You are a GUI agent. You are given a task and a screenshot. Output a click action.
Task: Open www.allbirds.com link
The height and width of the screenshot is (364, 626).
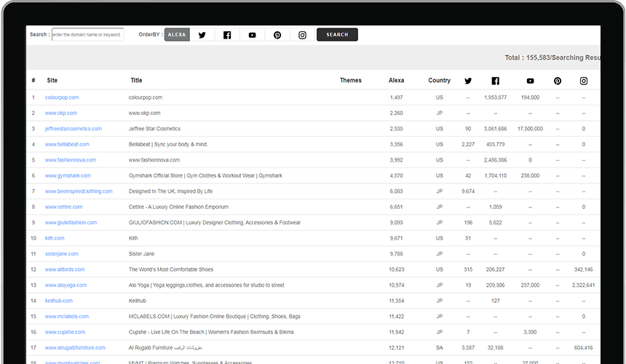point(65,269)
